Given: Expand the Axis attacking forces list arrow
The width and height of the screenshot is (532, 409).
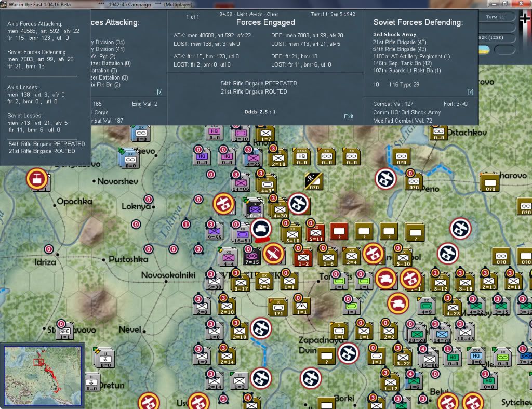Looking at the screenshot, I should coord(159,92).
